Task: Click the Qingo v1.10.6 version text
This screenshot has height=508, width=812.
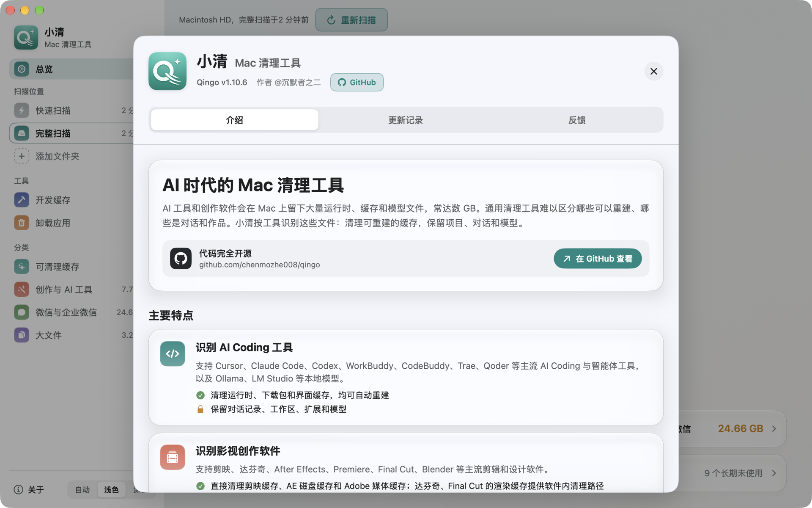Action: [x=222, y=82]
